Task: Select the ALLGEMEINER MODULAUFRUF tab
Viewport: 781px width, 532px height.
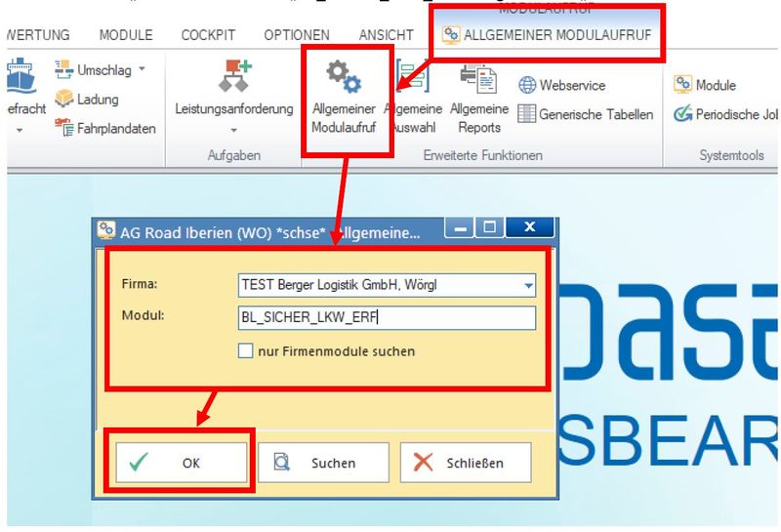Action: [x=547, y=35]
